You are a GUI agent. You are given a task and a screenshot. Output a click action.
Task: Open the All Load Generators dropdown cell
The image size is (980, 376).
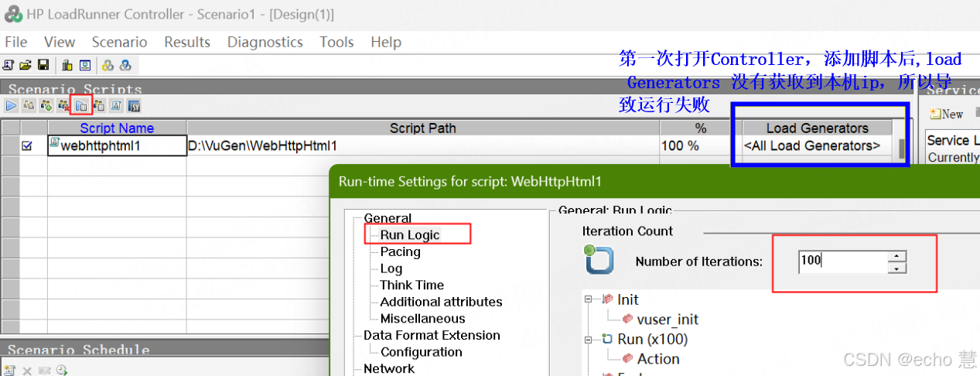pyautogui.click(x=817, y=145)
